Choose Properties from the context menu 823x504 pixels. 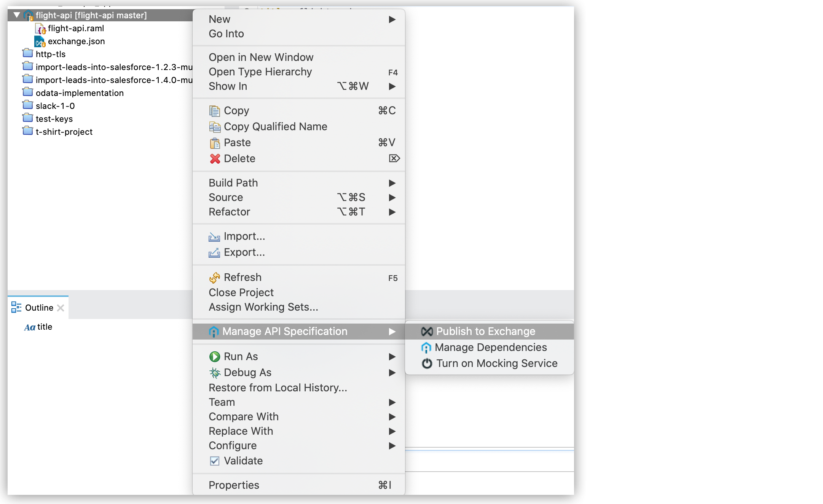pyautogui.click(x=234, y=485)
